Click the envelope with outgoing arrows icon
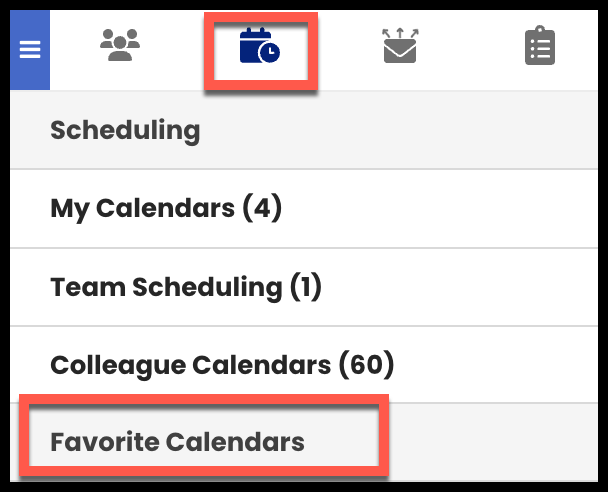 [x=400, y=45]
